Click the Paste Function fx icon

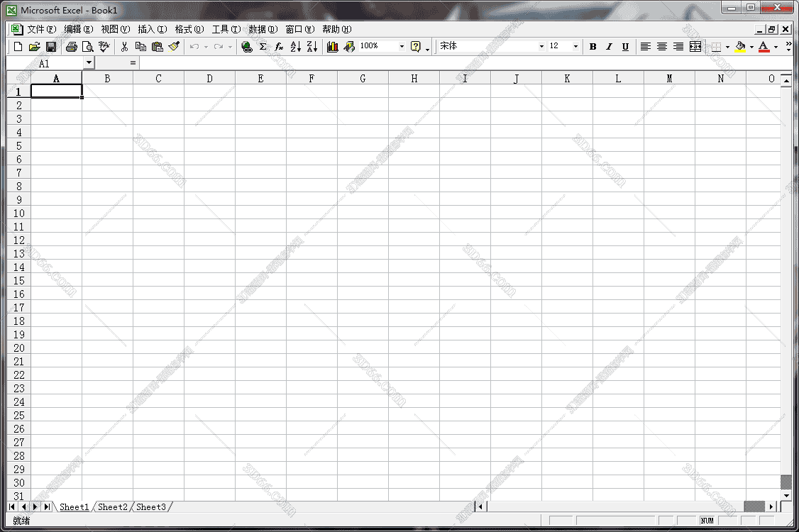[279, 46]
